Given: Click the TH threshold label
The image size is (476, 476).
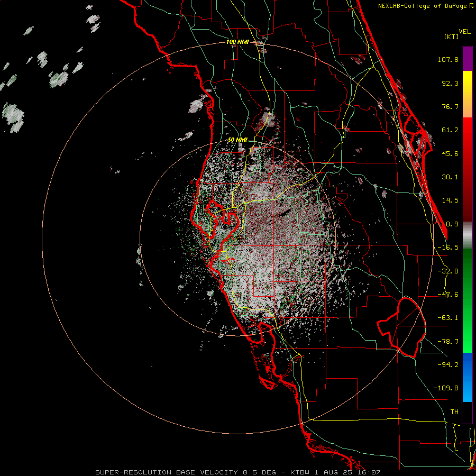Looking at the screenshot, I should pos(454,412).
